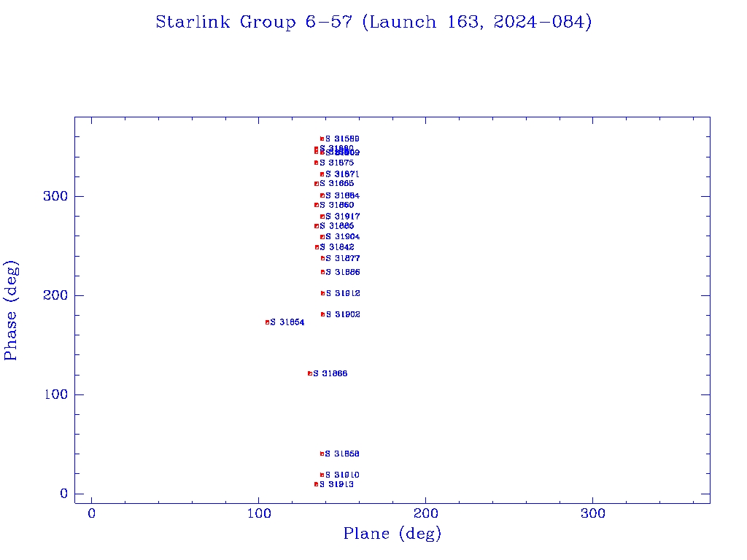The image size is (747, 560).
Task: Select the x-axis tick label '300'
Action: click(x=592, y=514)
